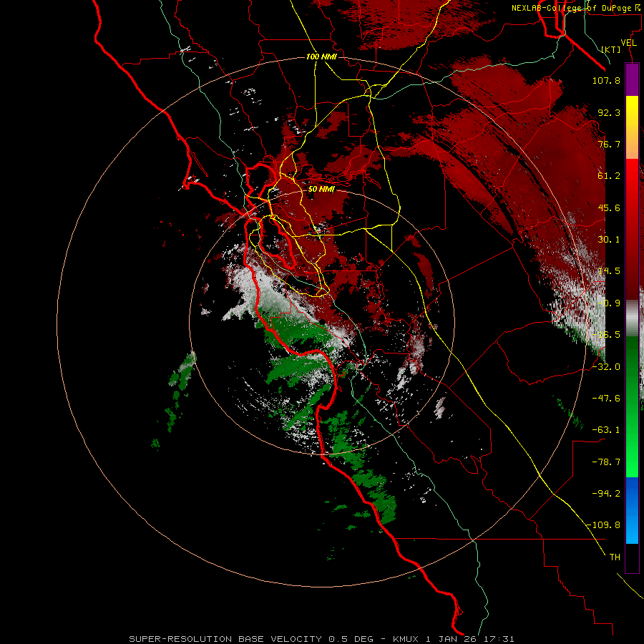Pick the purple segment of the velocity color bar
Viewport: 644px width, 644px height.
click(632, 80)
